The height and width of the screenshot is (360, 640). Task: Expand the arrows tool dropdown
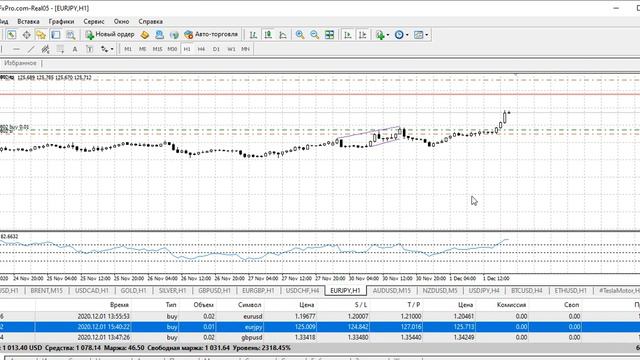[112, 49]
